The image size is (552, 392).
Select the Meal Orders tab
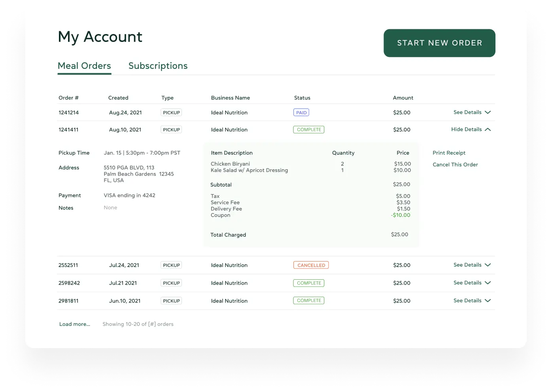[84, 66]
